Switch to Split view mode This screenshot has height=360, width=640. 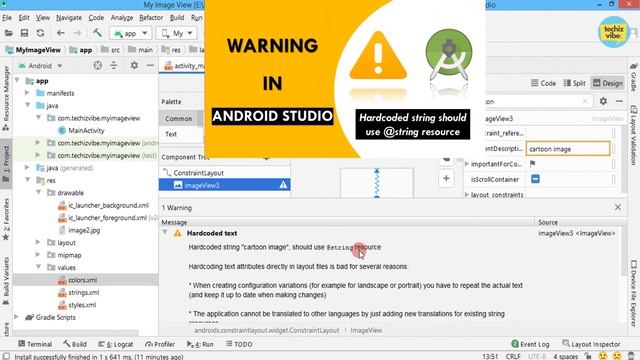click(x=574, y=83)
